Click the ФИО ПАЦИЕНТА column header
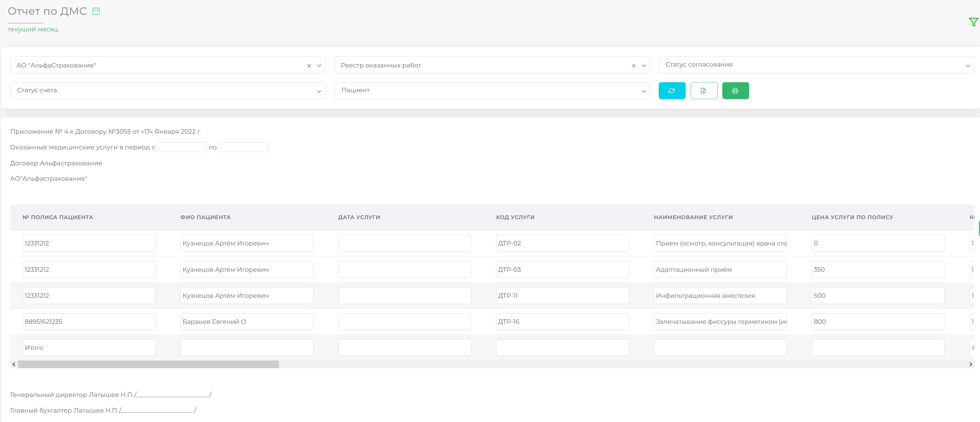Viewport: 980px width, 422px height. (x=205, y=217)
